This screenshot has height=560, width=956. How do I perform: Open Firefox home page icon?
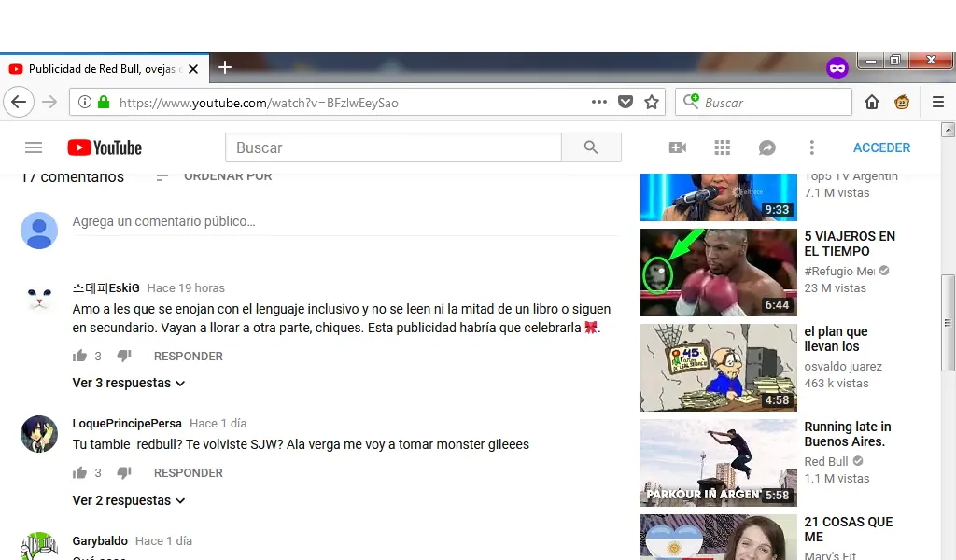pyautogui.click(x=872, y=102)
